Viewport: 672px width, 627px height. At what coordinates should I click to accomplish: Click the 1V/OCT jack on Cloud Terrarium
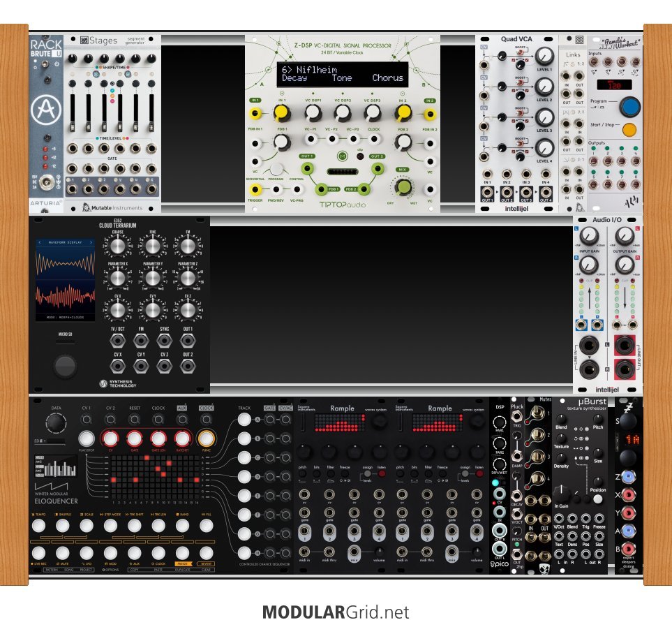117,341
